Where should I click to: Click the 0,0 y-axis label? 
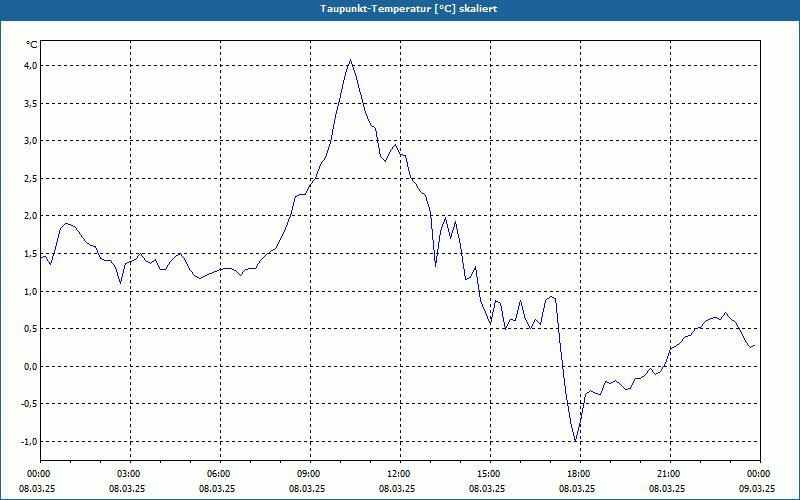click(31, 366)
